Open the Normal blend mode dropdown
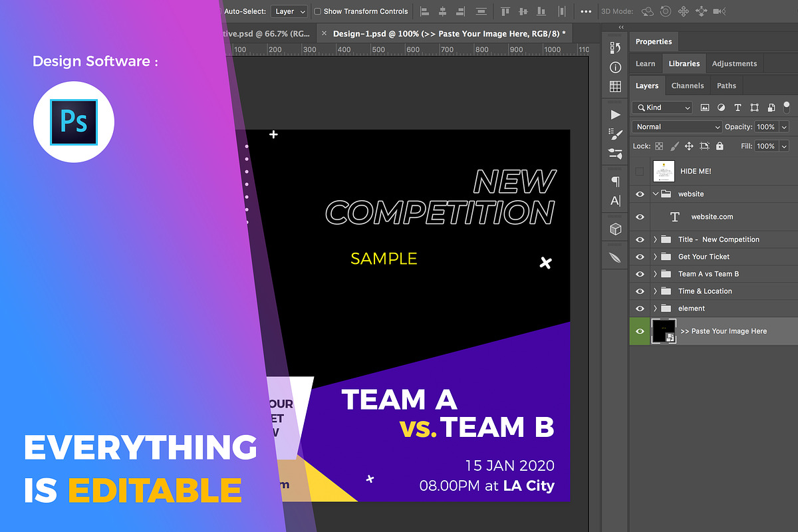The height and width of the screenshot is (532, 798). (677, 126)
